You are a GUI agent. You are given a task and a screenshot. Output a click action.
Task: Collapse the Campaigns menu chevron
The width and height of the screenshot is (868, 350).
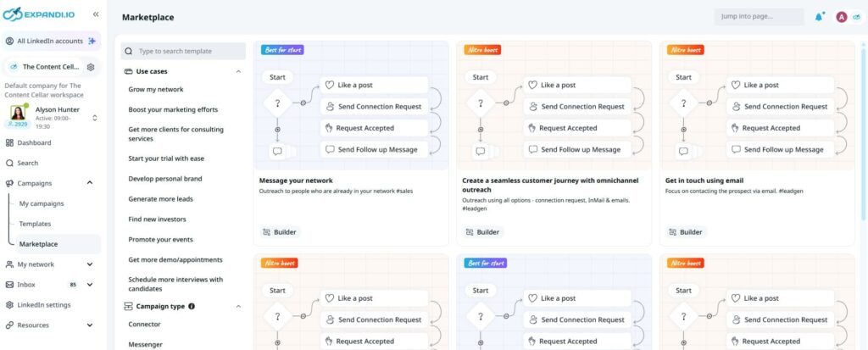90,183
